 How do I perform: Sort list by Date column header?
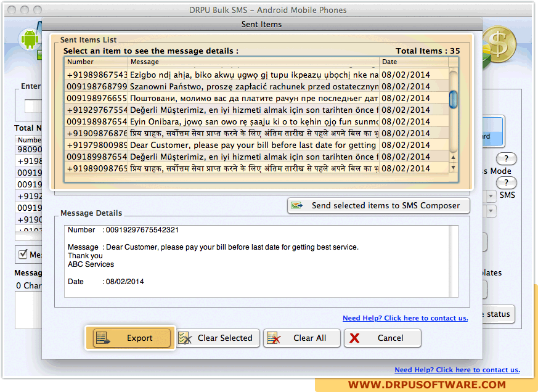[x=414, y=62]
